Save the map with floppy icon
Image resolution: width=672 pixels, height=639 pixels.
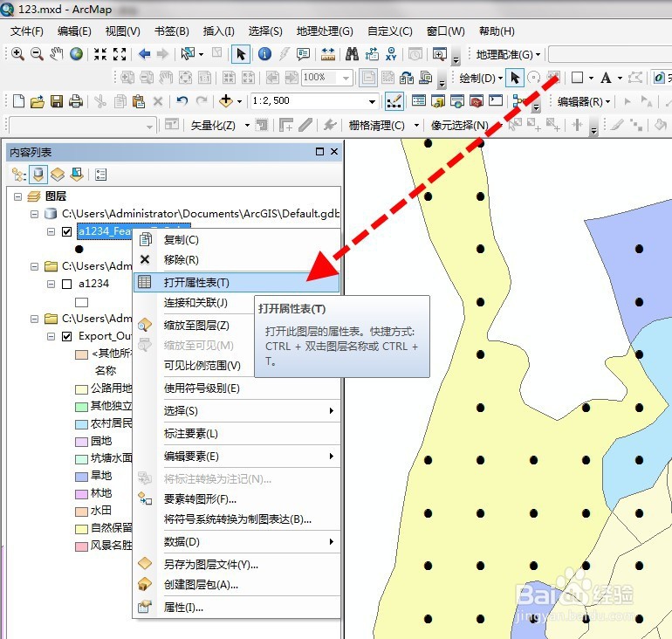[57, 101]
